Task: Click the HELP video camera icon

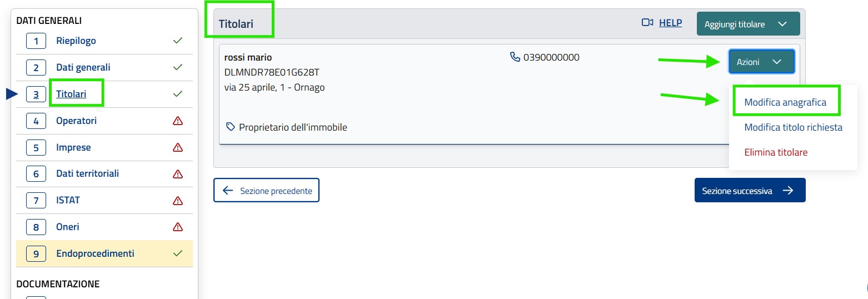Action: click(647, 23)
